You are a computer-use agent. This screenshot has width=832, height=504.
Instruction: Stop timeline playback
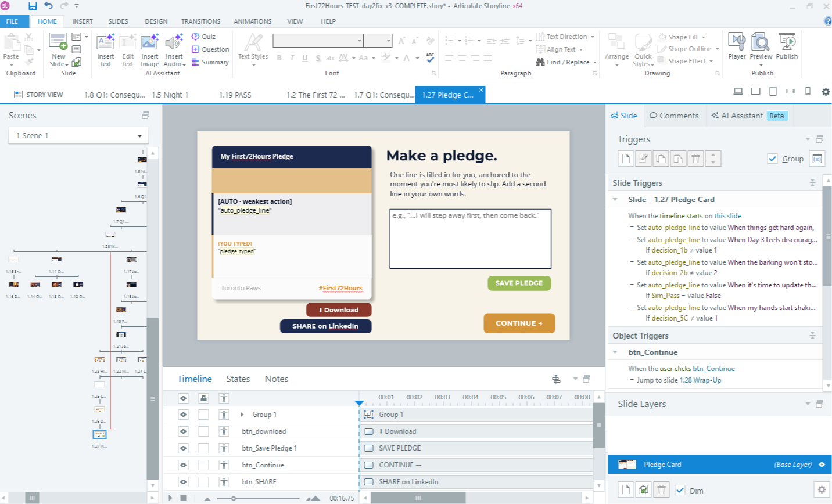[183, 498]
